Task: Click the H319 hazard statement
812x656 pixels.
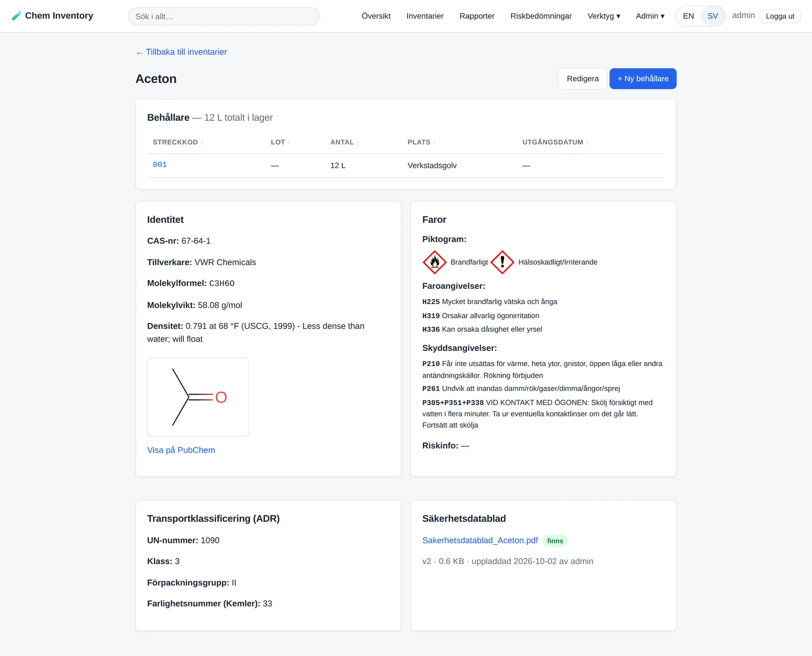Action: [481, 315]
